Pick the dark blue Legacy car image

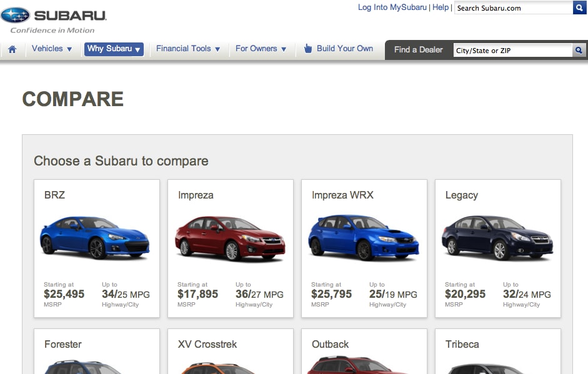pyautogui.click(x=497, y=239)
